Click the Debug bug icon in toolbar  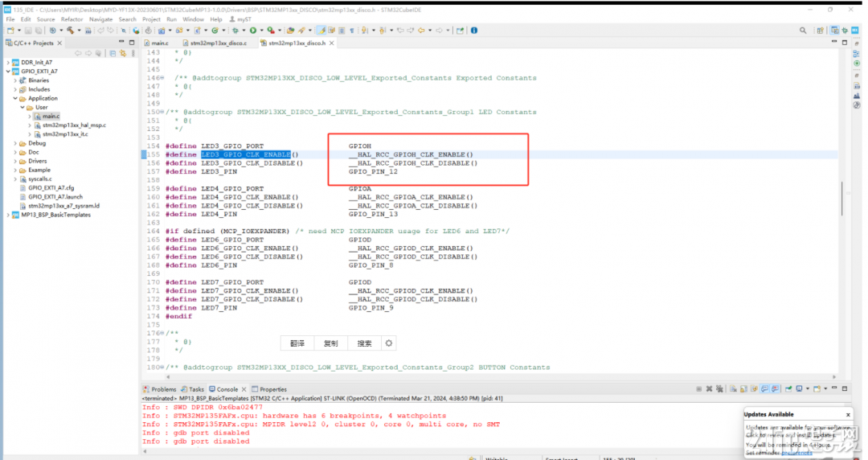(235, 31)
